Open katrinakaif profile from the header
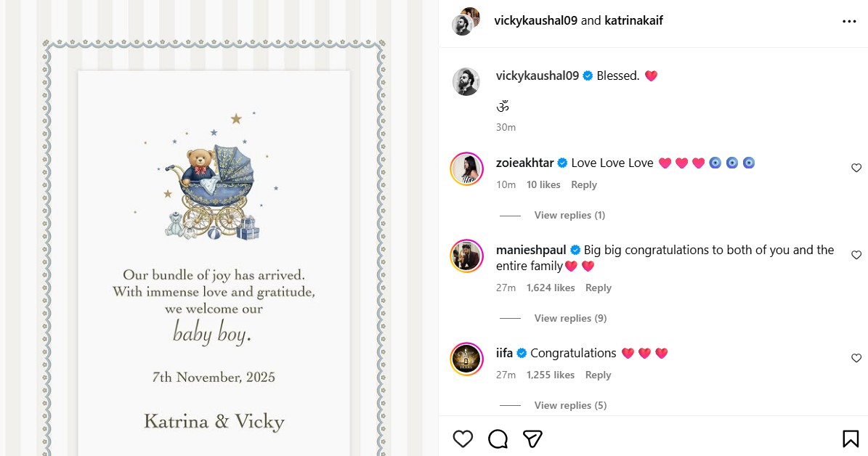868x456 pixels. pyautogui.click(x=633, y=20)
